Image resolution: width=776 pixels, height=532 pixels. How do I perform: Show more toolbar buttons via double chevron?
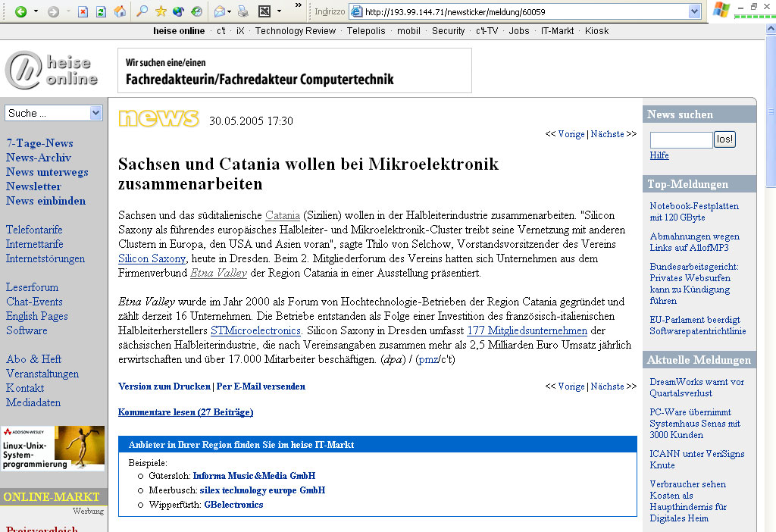[x=299, y=5]
